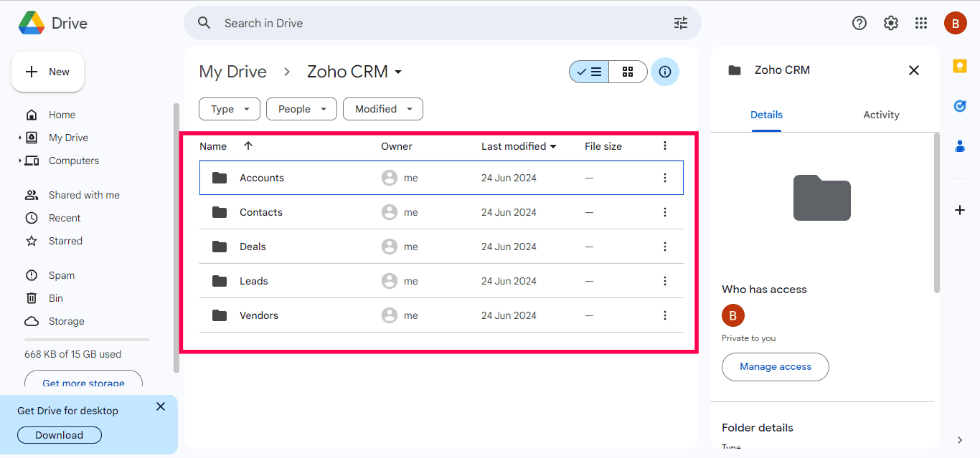Screen dimensions: 980x458
Task: Click 668 KB of 15 GB used text
Action: point(72,354)
